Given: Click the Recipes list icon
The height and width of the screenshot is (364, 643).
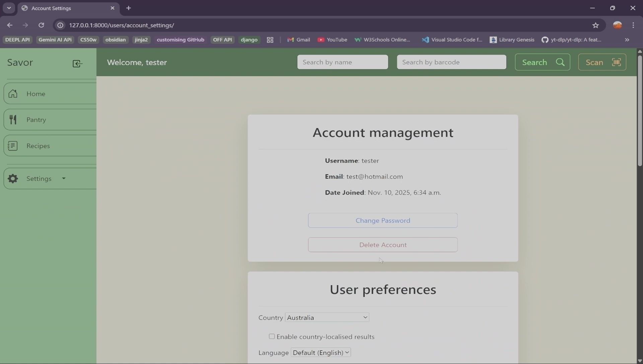Looking at the screenshot, I should 13,146.
